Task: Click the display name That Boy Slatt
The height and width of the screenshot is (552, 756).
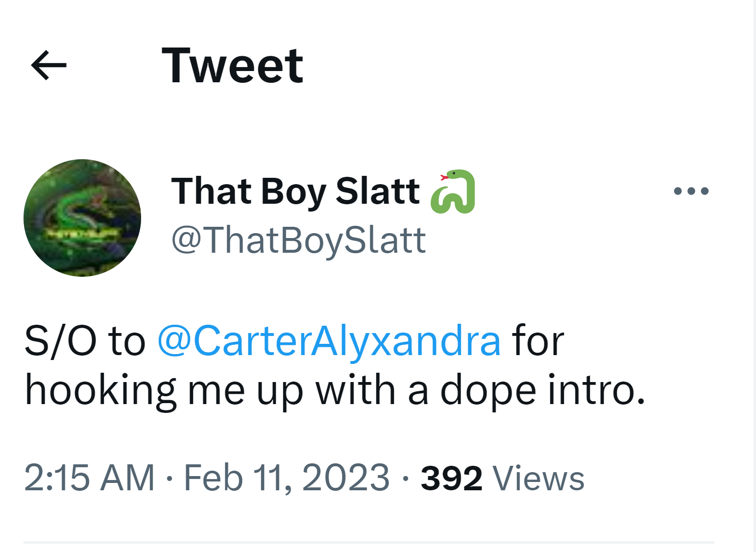Action: tap(295, 191)
